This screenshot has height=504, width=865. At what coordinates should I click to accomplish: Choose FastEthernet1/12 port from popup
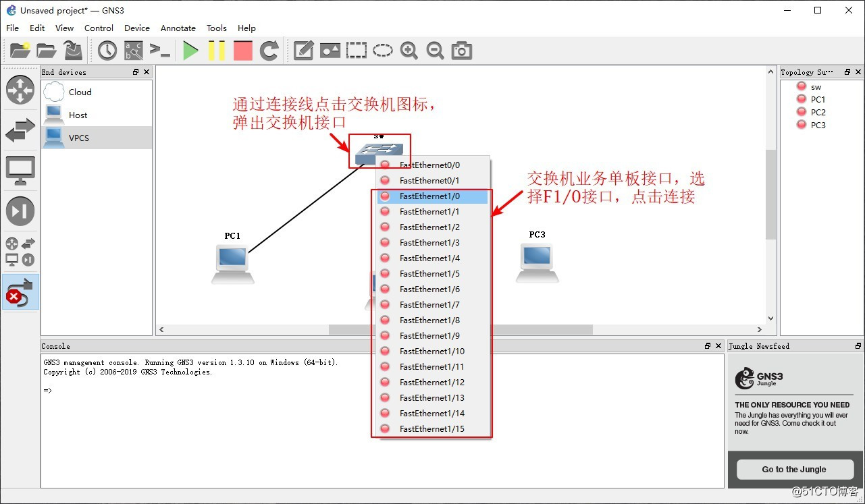click(432, 382)
